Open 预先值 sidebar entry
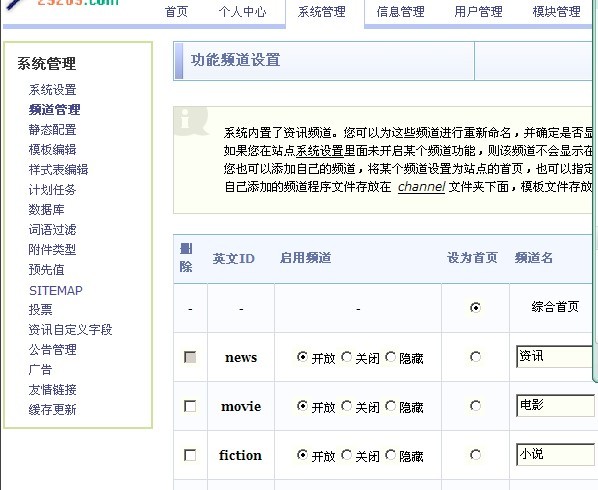Image resolution: width=598 pixels, height=490 pixels. (47, 270)
